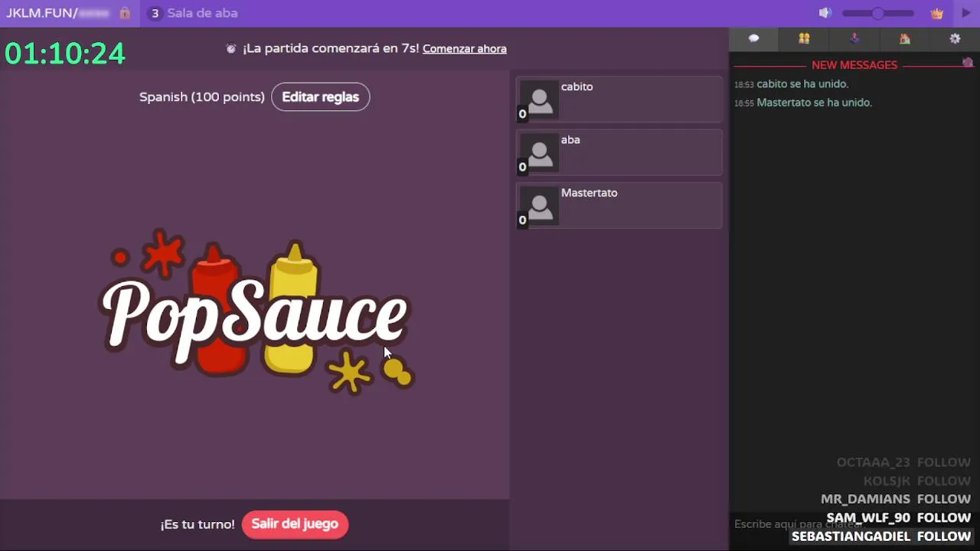980x551 pixels.
Task: Click the player name 'cabito'
Action: tap(577, 86)
